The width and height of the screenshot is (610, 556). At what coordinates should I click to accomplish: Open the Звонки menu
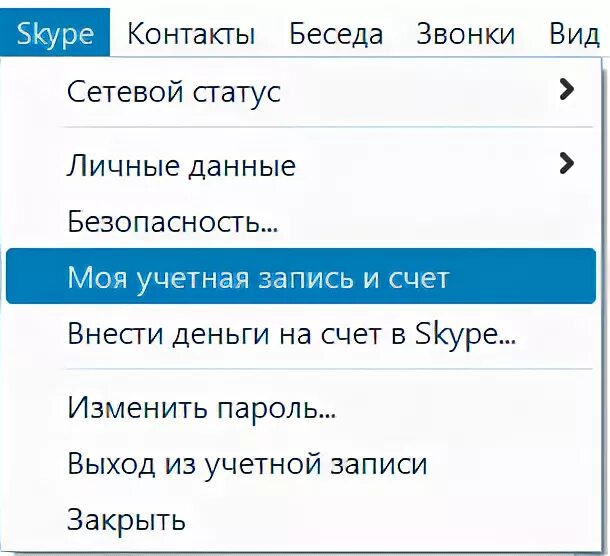(466, 34)
